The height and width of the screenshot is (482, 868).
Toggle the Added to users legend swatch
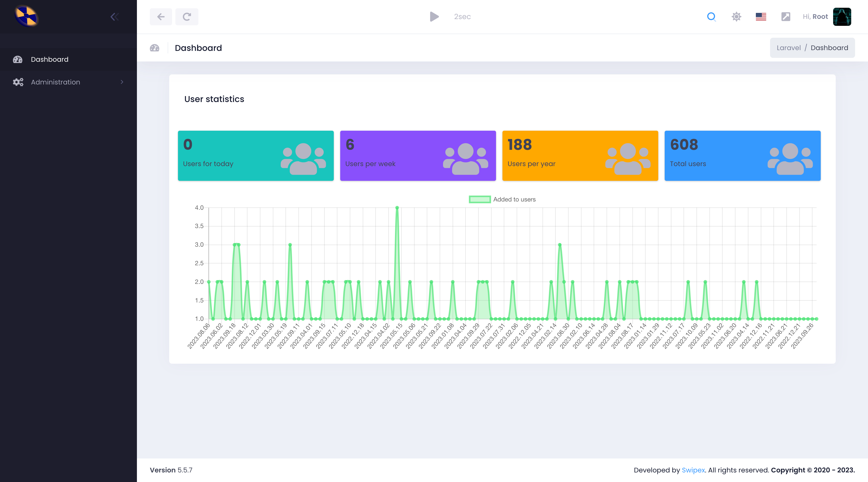[479, 199]
